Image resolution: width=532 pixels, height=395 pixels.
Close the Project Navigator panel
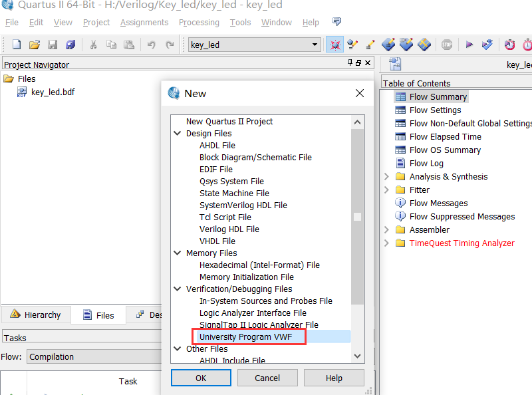point(368,63)
